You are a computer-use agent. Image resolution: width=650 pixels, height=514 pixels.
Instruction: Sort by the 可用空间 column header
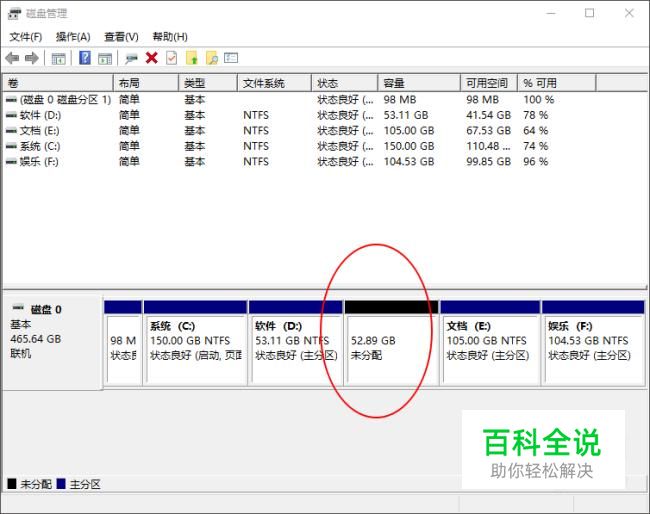pos(489,83)
